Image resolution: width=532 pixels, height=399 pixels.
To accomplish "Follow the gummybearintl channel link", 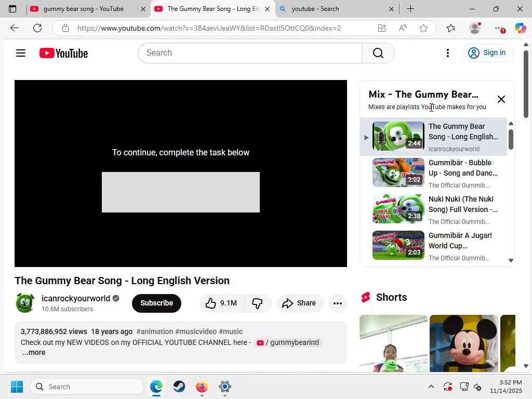I will point(288,342).
